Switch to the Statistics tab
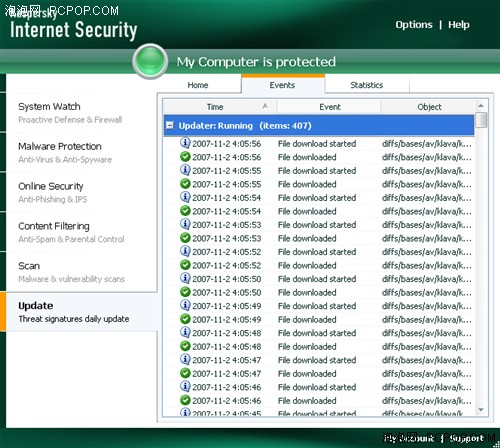Image resolution: width=500 pixels, height=448 pixels. point(367,85)
